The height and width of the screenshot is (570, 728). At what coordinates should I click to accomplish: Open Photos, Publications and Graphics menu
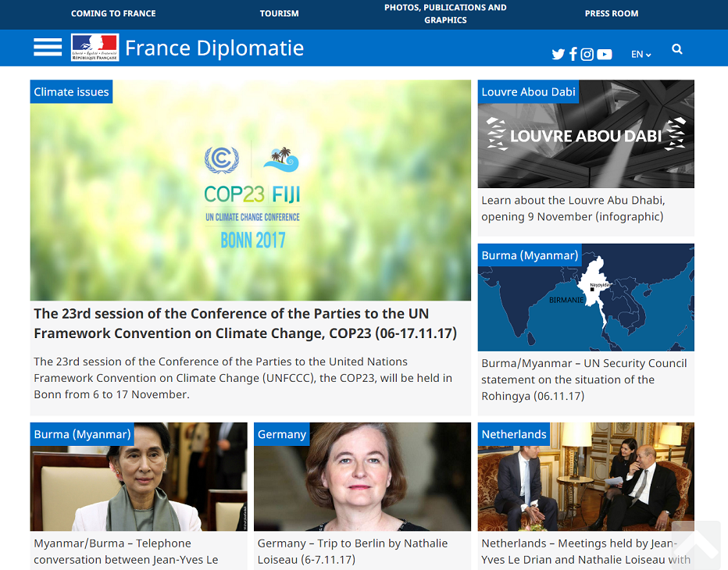[445, 13]
